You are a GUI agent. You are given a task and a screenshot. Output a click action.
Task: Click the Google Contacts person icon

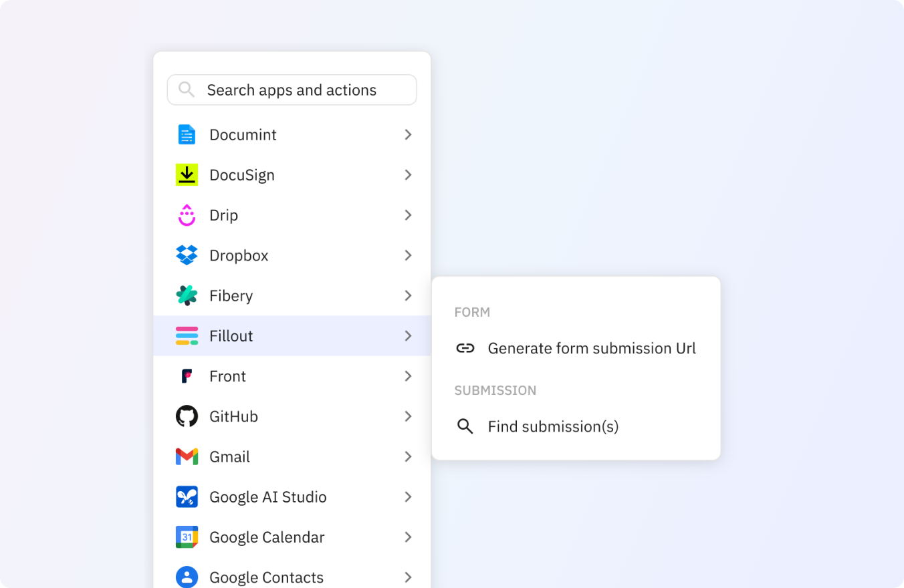[x=187, y=577]
